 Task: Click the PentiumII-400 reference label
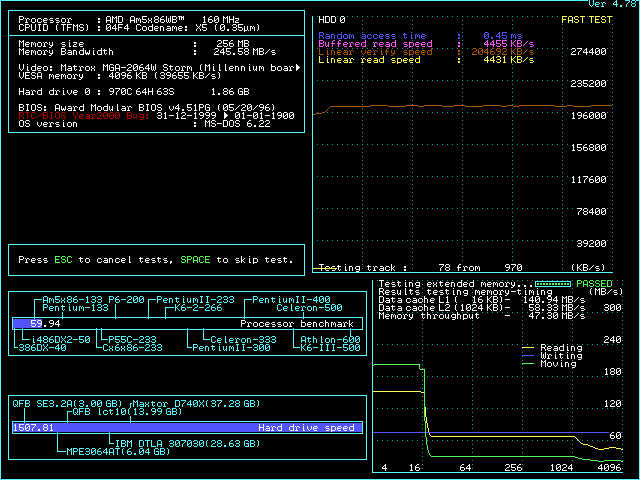tap(291, 300)
